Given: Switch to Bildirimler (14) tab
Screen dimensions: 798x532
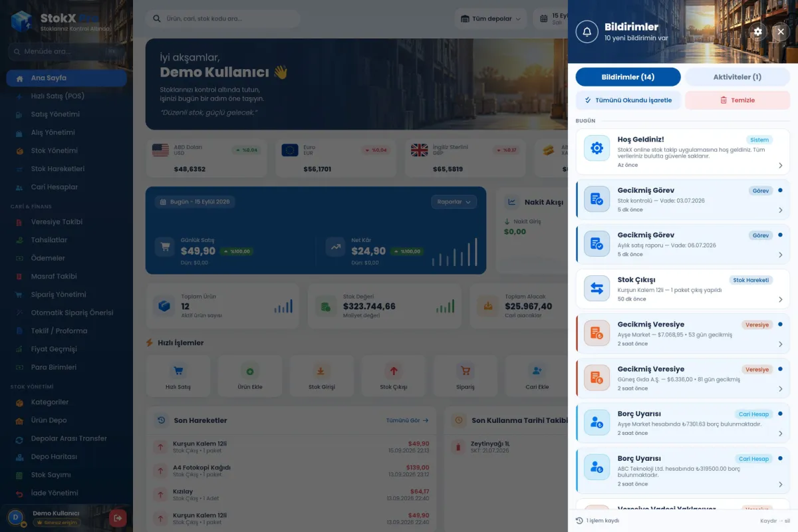Looking at the screenshot, I should click(x=628, y=77).
